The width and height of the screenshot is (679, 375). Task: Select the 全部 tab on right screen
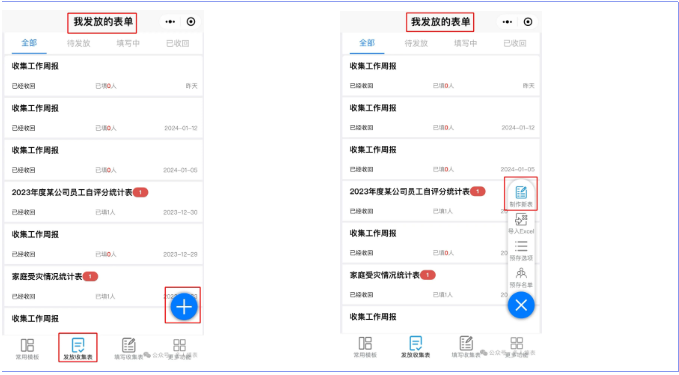point(367,43)
